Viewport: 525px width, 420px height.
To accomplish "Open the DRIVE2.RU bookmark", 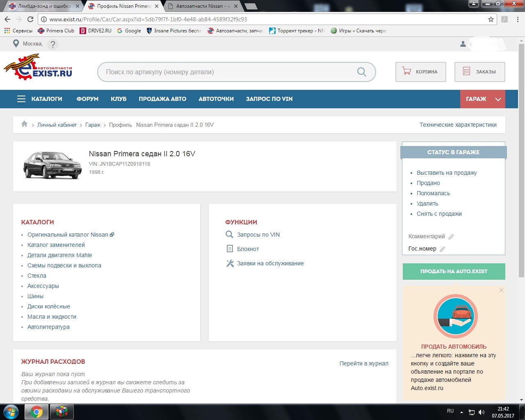I will click(x=96, y=31).
